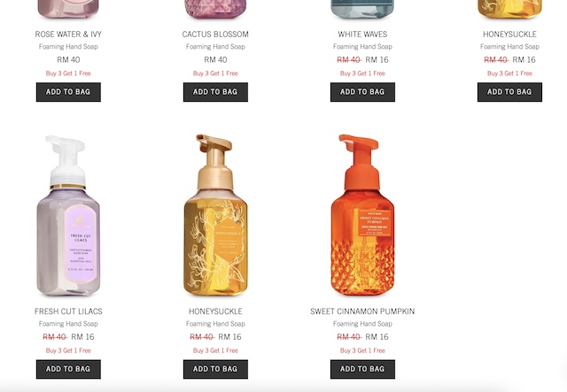This screenshot has height=392, width=567.
Task: Open the Rose Water & Ivy product title
Action: pos(68,35)
